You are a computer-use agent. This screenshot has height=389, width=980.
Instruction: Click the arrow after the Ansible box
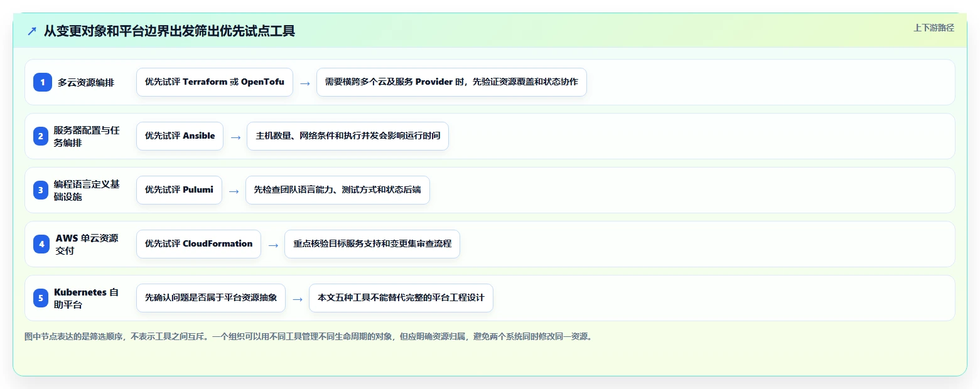(235, 137)
